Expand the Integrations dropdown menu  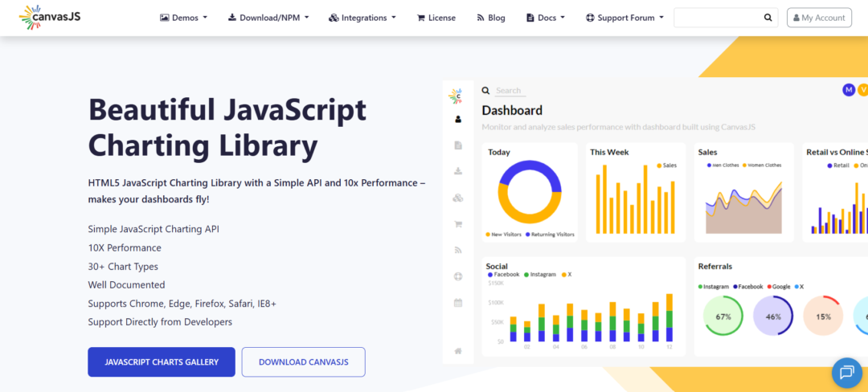(362, 18)
